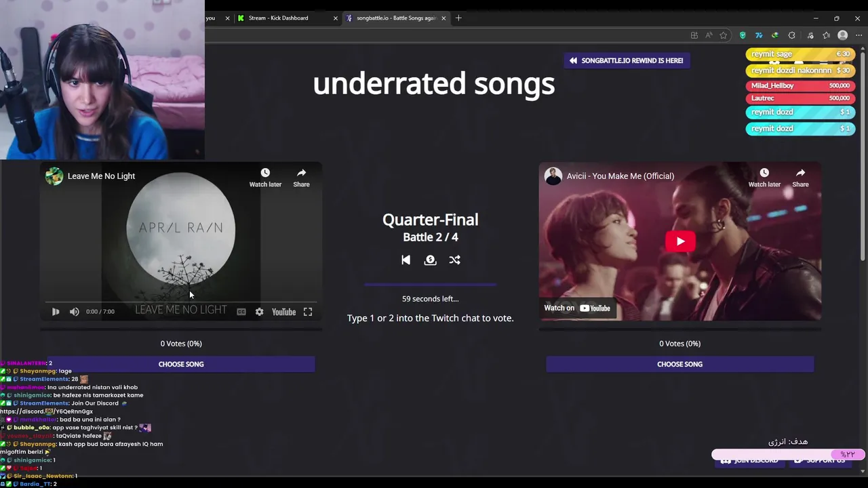This screenshot has height=488, width=868.
Task: Open a new browser tab
Action: pyautogui.click(x=458, y=18)
